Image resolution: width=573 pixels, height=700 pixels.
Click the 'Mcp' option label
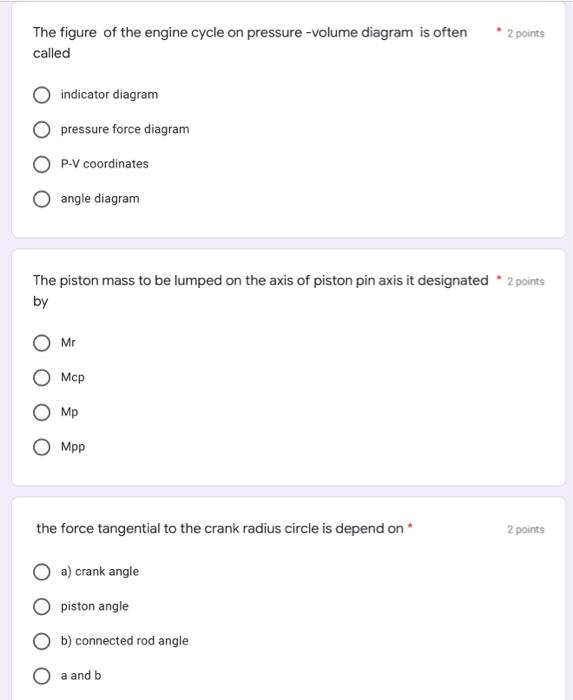(73, 377)
